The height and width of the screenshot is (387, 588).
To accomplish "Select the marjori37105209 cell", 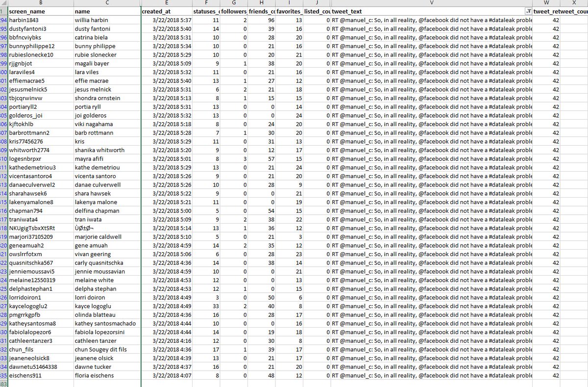I will [x=41, y=237].
